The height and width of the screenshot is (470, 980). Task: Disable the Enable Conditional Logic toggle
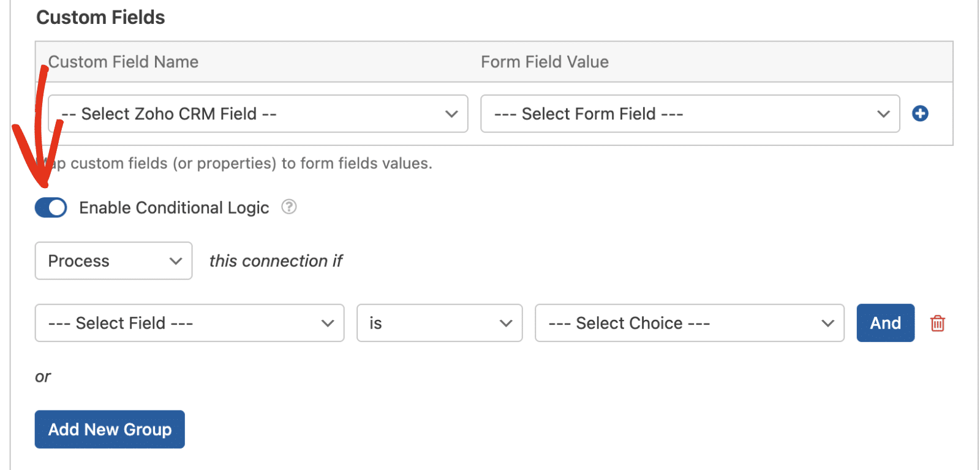(51, 208)
